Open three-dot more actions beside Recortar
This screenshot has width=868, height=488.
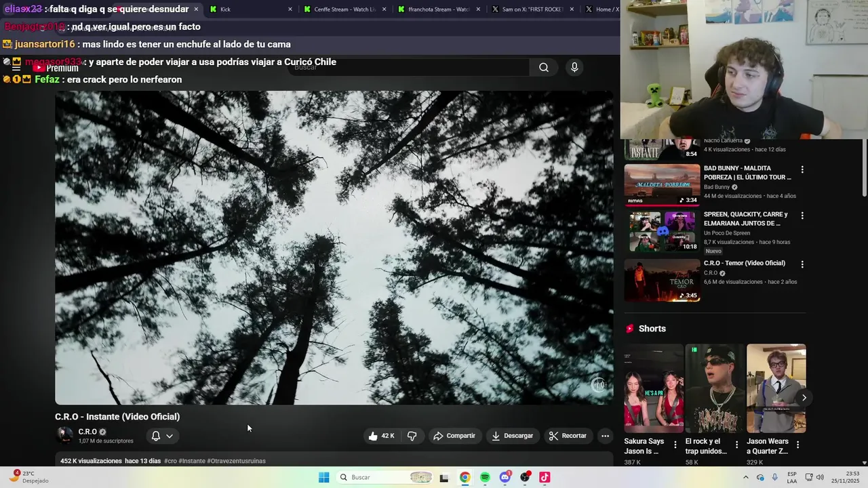pos(605,436)
